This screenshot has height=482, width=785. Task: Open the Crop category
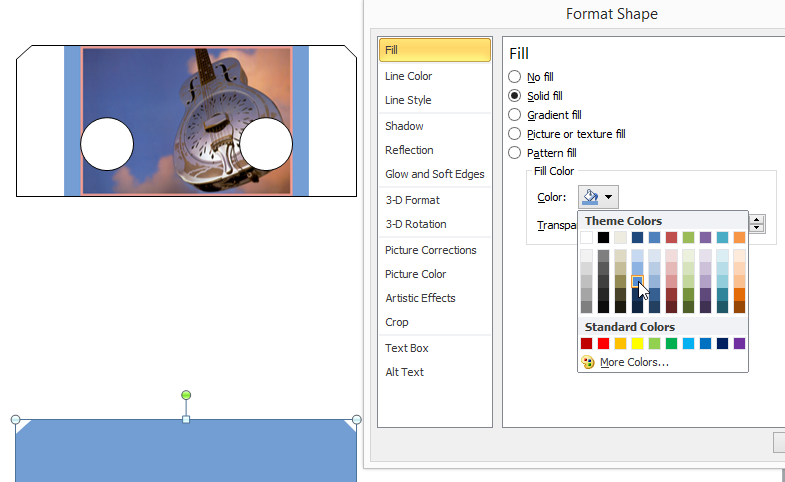pyautogui.click(x=435, y=322)
